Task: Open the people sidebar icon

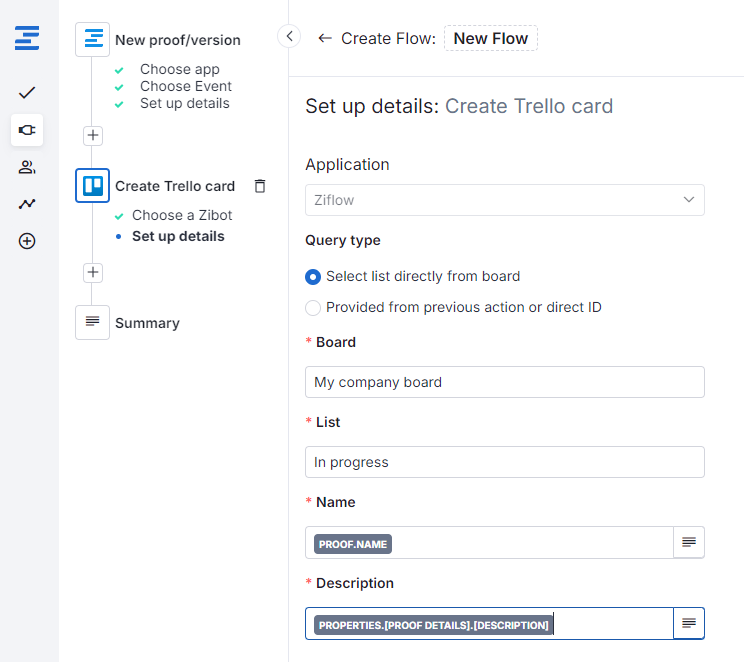Action: (27, 167)
